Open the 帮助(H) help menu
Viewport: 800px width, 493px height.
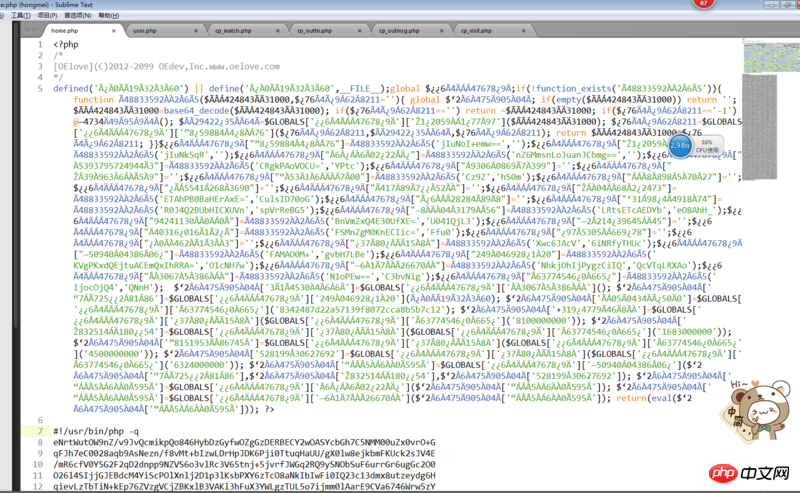[x=109, y=15]
